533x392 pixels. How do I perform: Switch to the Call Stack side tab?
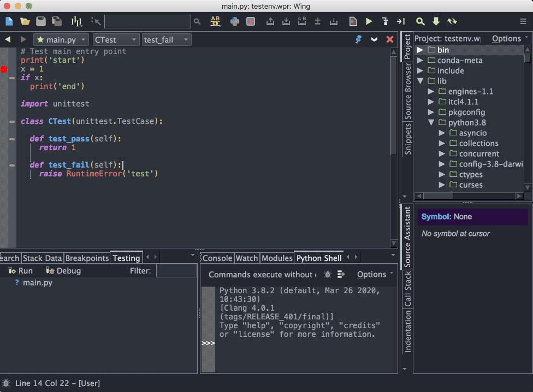tap(407, 289)
